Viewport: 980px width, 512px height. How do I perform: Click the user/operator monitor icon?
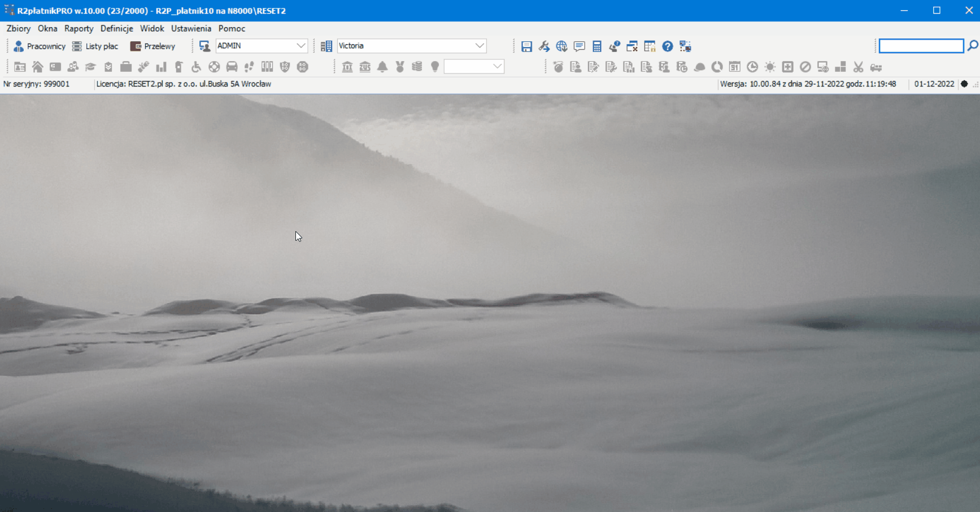coord(204,46)
